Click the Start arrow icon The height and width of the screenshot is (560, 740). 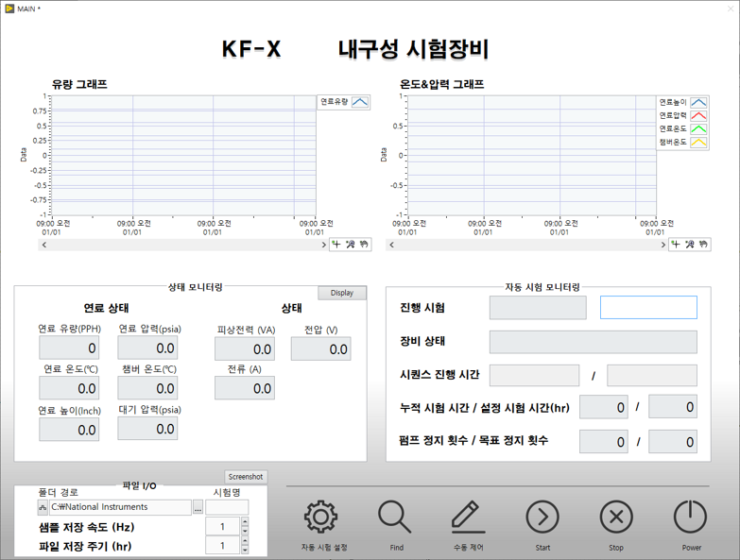(x=542, y=518)
